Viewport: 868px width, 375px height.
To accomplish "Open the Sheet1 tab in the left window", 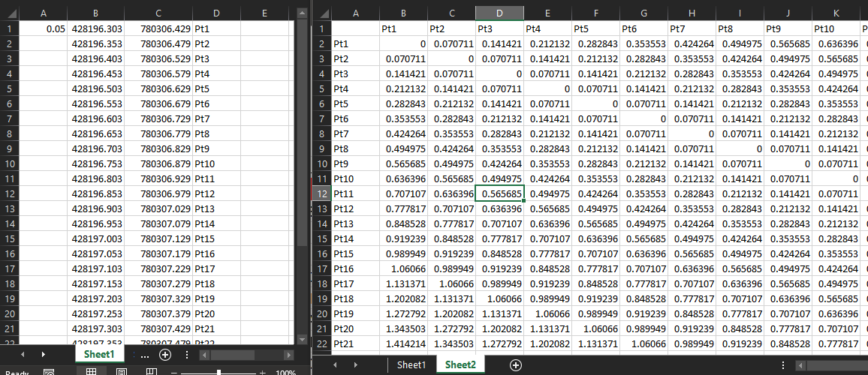I will [x=99, y=355].
